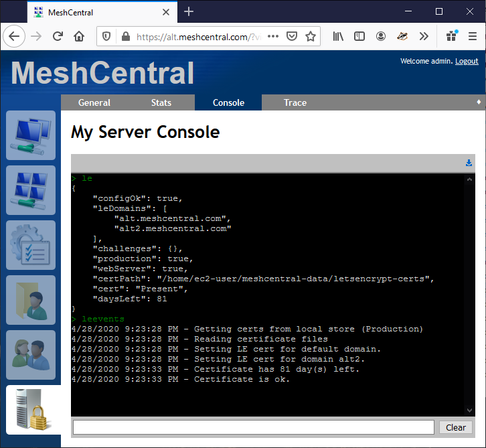The width and height of the screenshot is (486, 448).
Task: Click the "> le" command line
Action: point(82,178)
